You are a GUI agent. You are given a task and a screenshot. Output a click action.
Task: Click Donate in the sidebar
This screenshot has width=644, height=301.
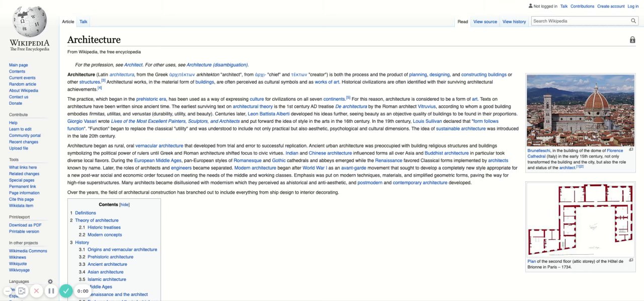click(x=16, y=103)
